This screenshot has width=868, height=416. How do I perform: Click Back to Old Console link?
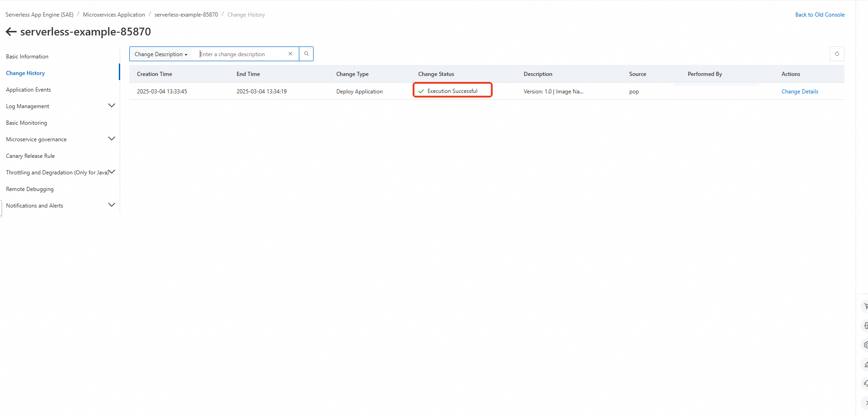820,15
